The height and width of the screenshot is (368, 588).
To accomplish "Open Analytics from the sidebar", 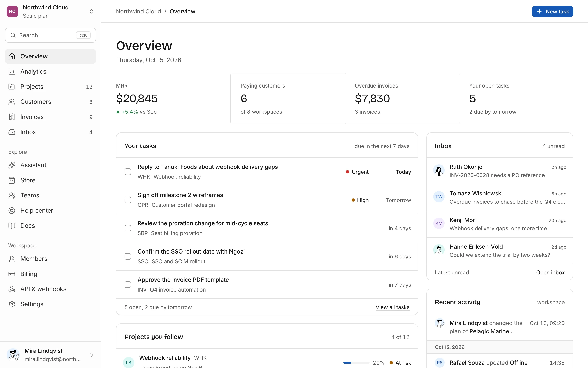I will click(x=50, y=72).
